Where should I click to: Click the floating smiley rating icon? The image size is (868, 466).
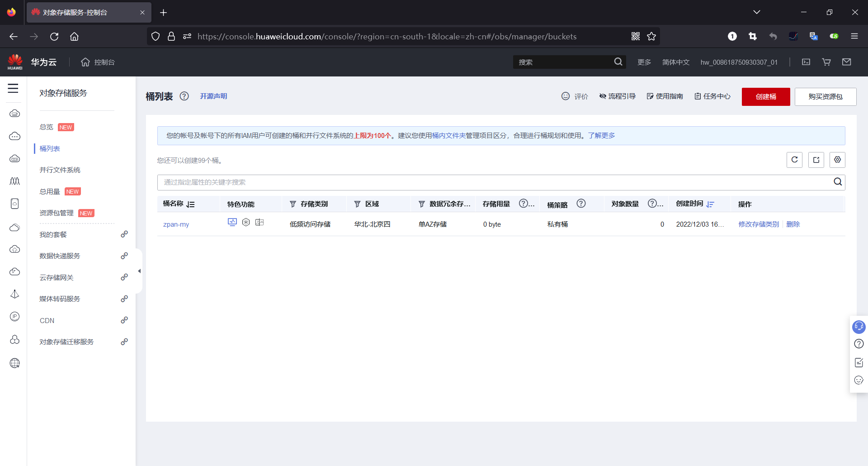point(859,380)
